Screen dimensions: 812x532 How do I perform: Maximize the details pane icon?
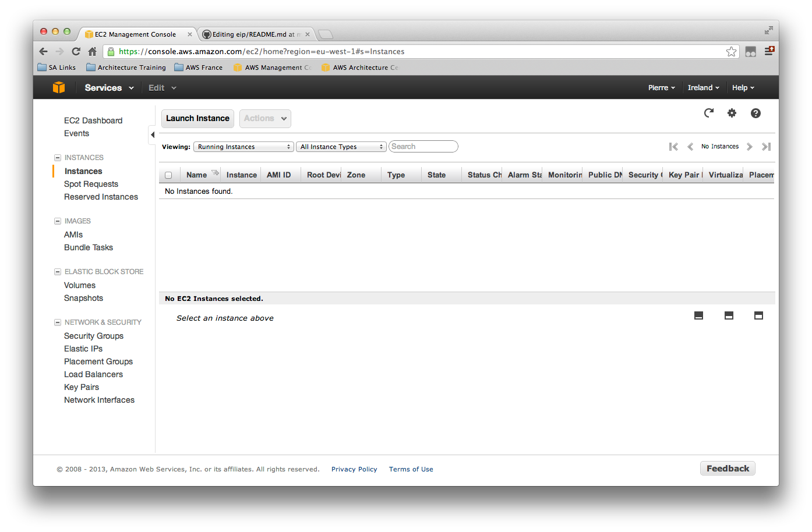[x=758, y=315]
